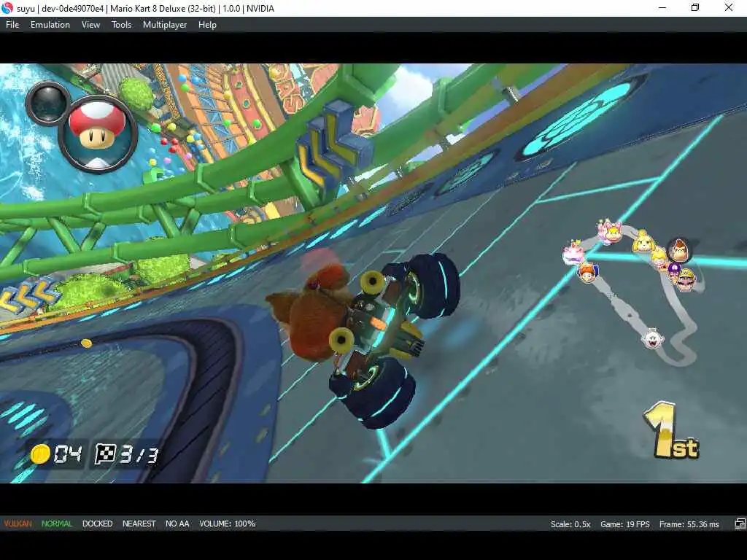Open the Tools menu
This screenshot has height=560, width=747.
(122, 25)
